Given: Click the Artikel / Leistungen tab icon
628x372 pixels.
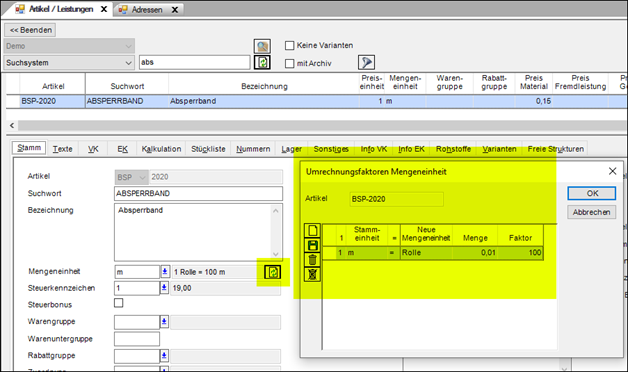Looking at the screenshot, I should click(x=20, y=9).
